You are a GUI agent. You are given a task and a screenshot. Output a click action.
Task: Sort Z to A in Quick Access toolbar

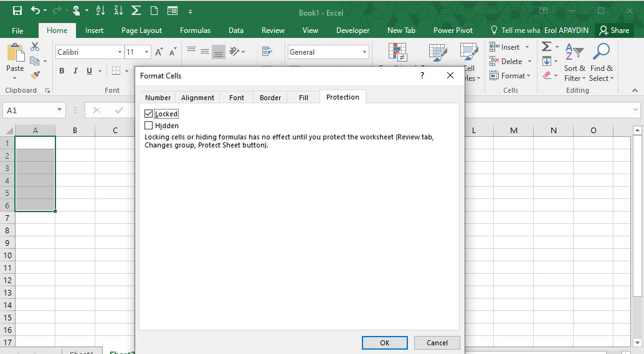click(x=118, y=11)
